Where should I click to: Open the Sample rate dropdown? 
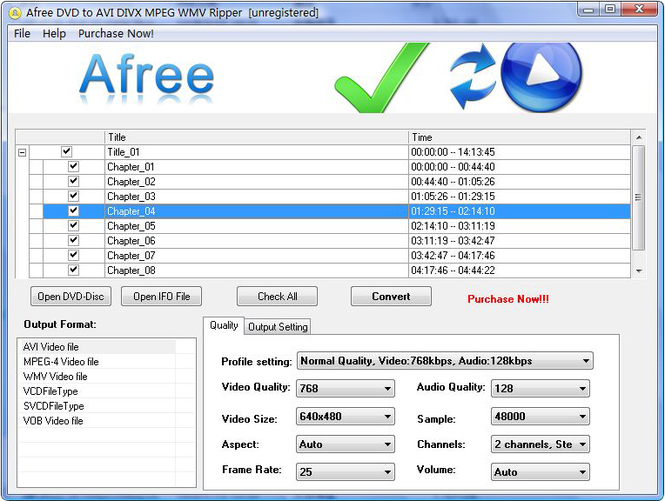pyautogui.click(x=540, y=416)
